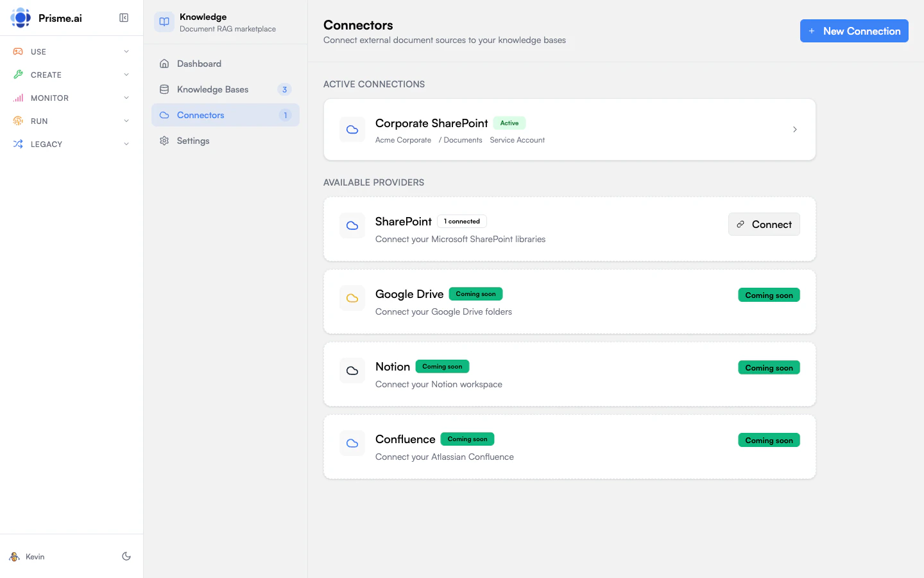Click the Knowledge Bases database icon
Image resolution: width=924 pixels, height=578 pixels.
coord(164,89)
